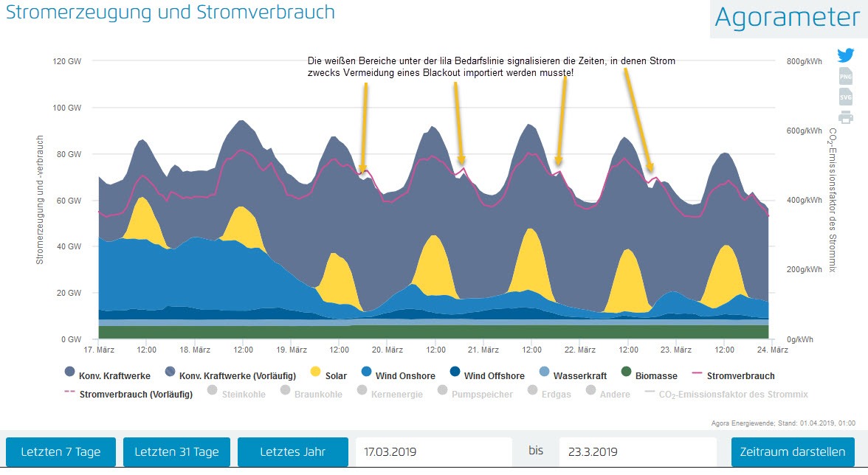The height and width of the screenshot is (475, 868).
Task: Click the Twitter share icon
Action: [845, 56]
